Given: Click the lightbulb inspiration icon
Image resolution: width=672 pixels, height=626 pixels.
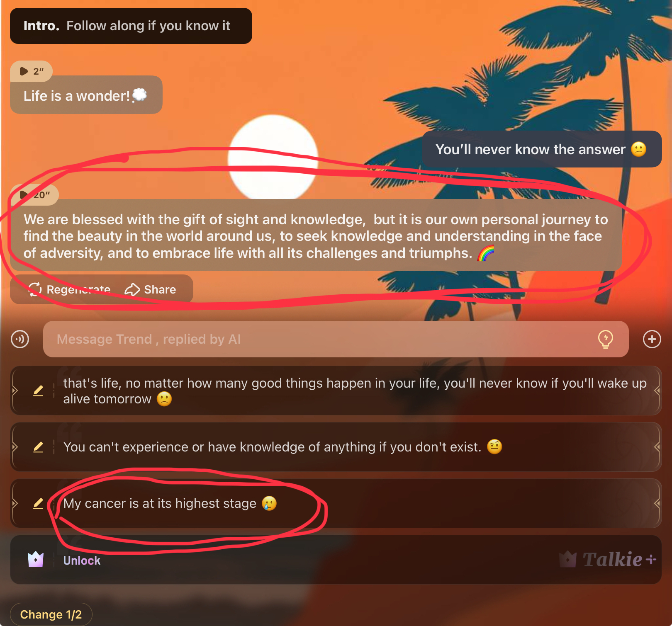Looking at the screenshot, I should pos(605,339).
